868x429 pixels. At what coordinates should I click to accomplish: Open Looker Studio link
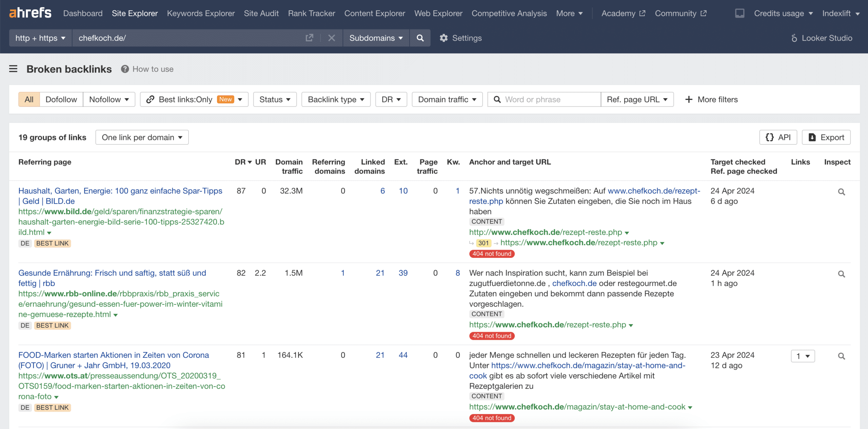coord(821,38)
